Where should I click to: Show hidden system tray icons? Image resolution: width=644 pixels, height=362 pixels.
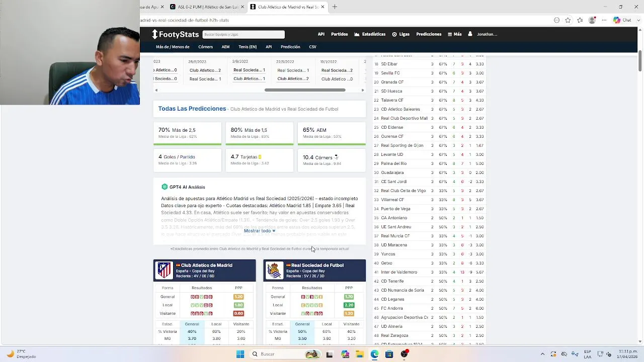pos(542,354)
